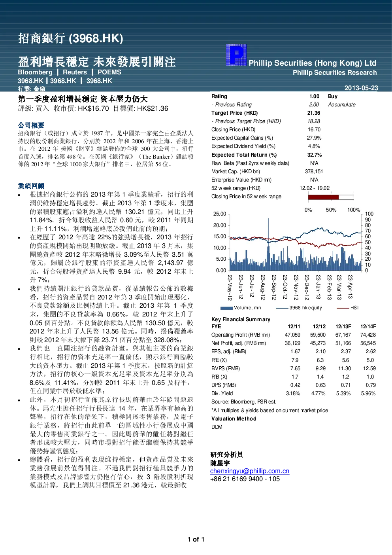Click the HSI legend entry
Screen dimensions: 392x555
[348, 308]
